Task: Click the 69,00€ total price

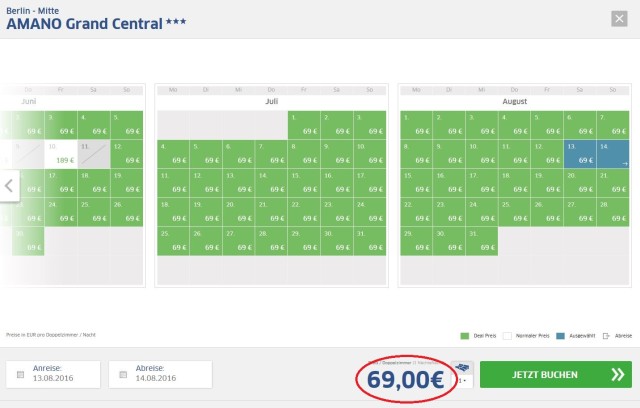Action: [405, 380]
